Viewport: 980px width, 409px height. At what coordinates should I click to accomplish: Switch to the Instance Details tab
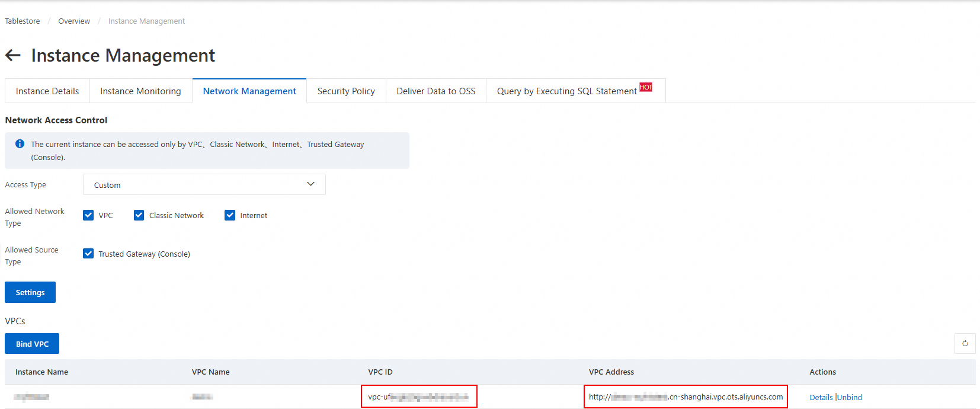(x=47, y=91)
